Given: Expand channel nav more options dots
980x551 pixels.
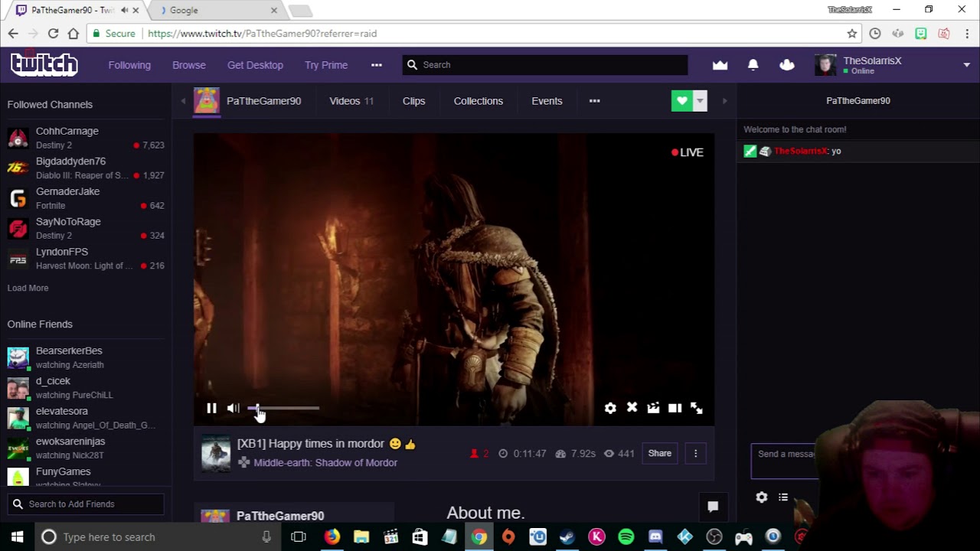Looking at the screenshot, I should [x=594, y=101].
